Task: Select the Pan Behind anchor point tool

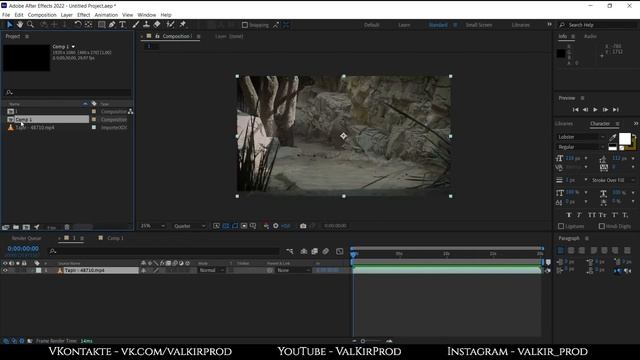Action: point(89,25)
